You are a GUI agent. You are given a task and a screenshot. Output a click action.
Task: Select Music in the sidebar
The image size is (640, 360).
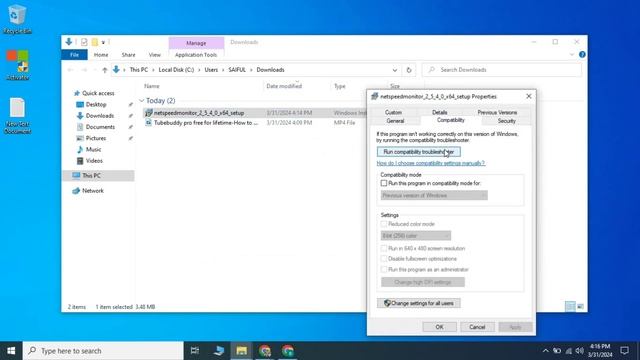pyautogui.click(x=93, y=149)
